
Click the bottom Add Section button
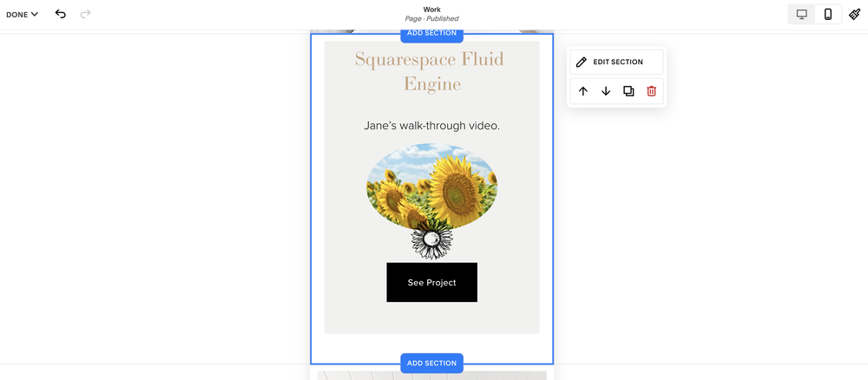coord(431,364)
